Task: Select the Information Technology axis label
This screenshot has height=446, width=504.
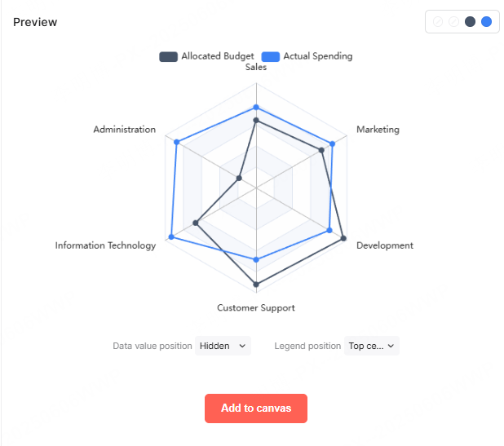Action: 105,245
